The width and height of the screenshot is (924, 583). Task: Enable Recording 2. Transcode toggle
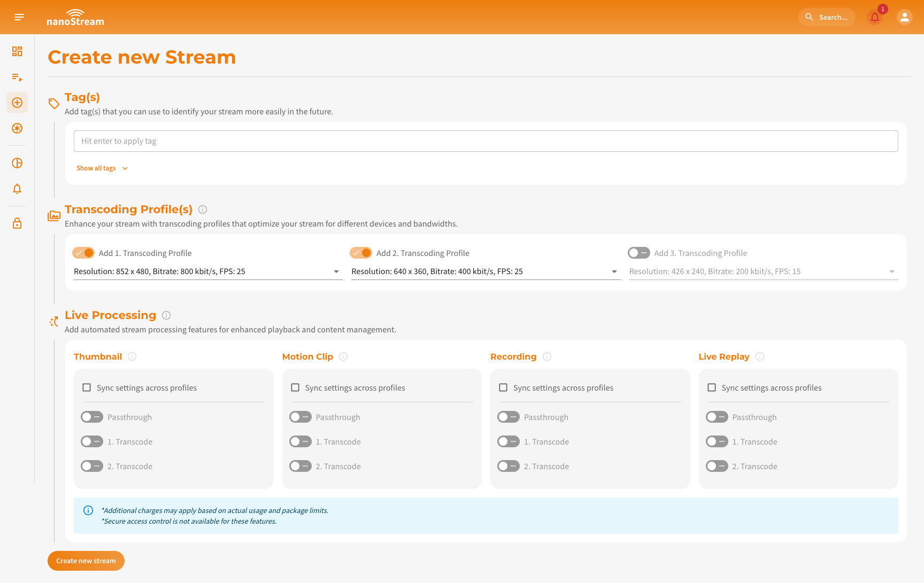click(x=509, y=466)
